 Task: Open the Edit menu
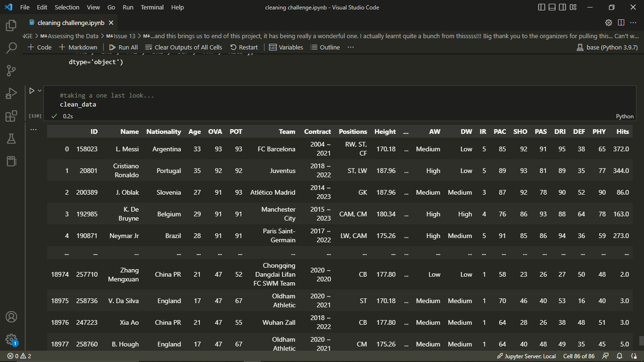(42, 8)
